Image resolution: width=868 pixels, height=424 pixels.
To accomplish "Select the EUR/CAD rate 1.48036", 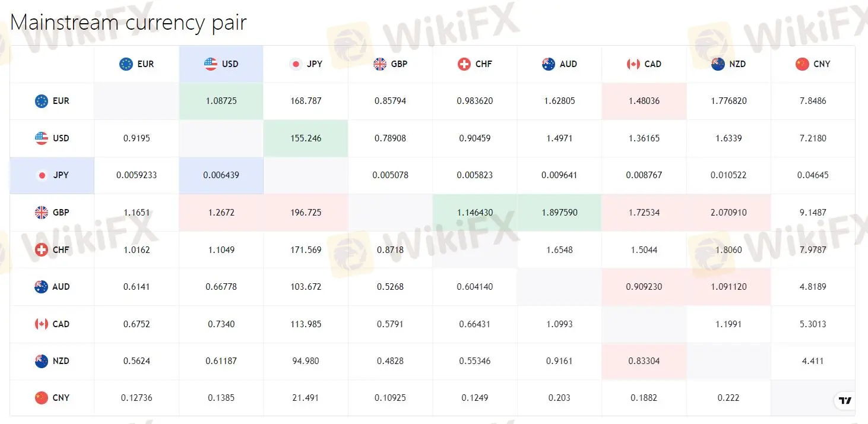I will 644,101.
